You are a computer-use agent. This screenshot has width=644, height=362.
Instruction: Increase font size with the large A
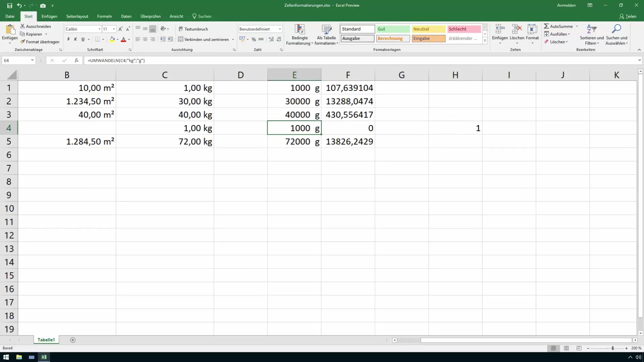(120, 29)
